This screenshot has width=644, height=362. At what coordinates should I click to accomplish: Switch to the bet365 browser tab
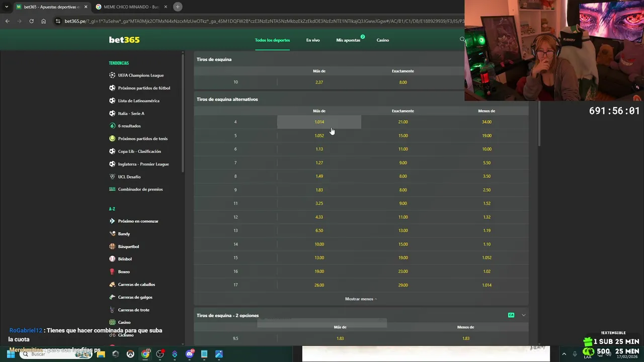pos(50,7)
